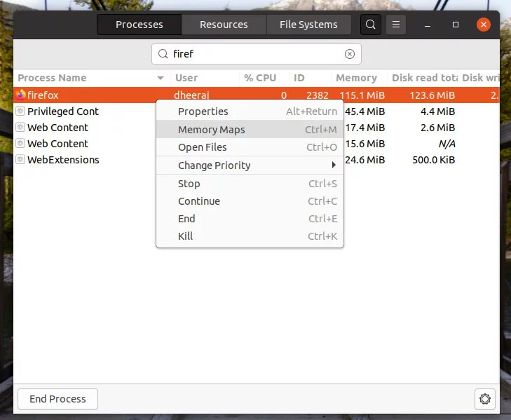Sort by the User column header
The image size is (511, 420).
pyautogui.click(x=205, y=78)
